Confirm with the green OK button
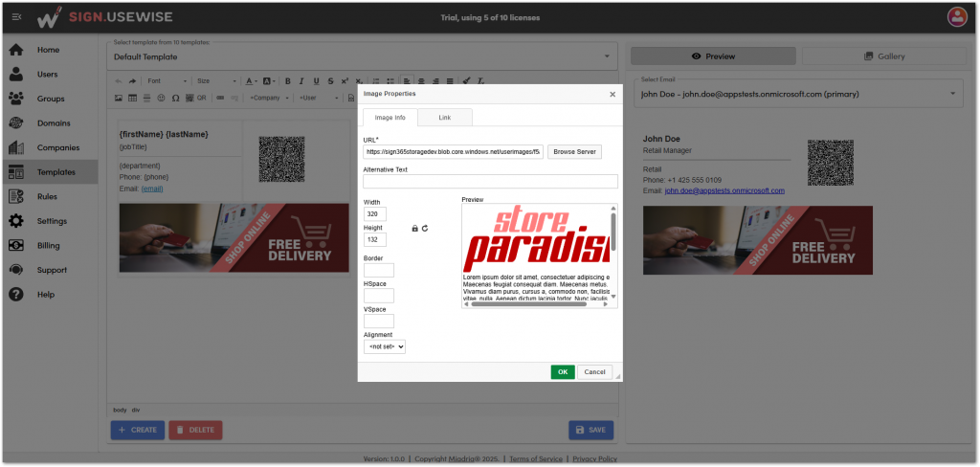Image resolution: width=980 pixels, height=467 pixels. pyautogui.click(x=563, y=371)
